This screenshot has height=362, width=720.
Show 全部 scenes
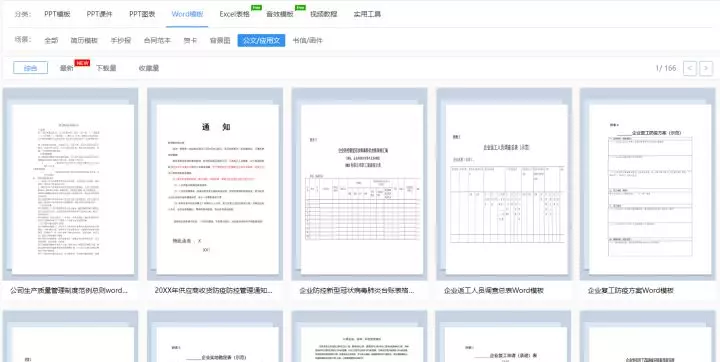51,40
